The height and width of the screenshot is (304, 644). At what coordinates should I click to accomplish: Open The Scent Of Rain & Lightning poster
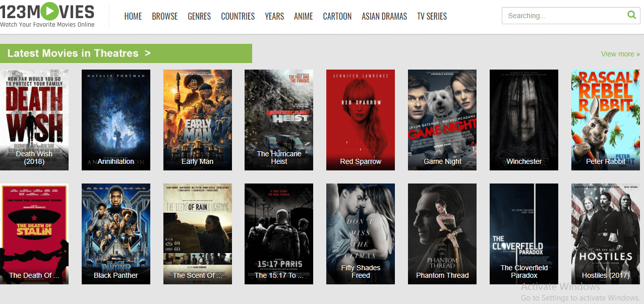point(198,234)
